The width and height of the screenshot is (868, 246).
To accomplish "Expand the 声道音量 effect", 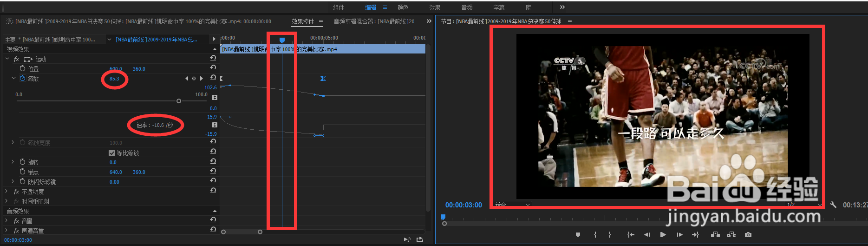I will click(7, 230).
